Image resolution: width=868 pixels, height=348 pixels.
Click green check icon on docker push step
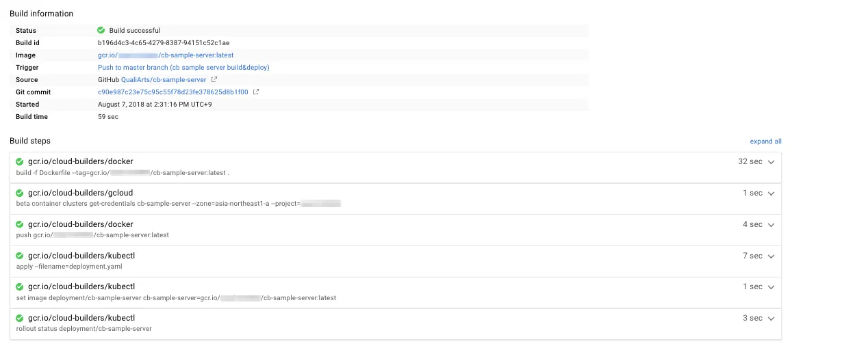[20, 224]
